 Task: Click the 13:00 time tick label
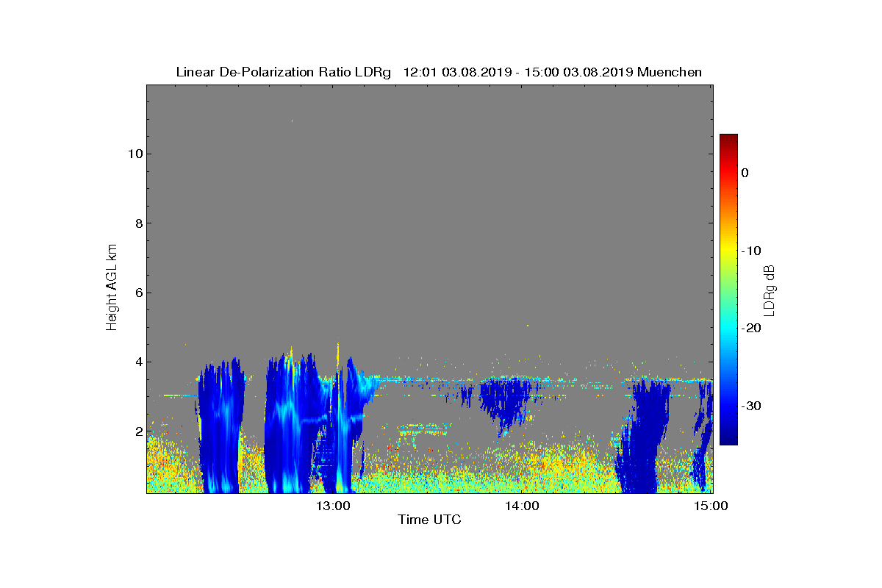tap(332, 506)
